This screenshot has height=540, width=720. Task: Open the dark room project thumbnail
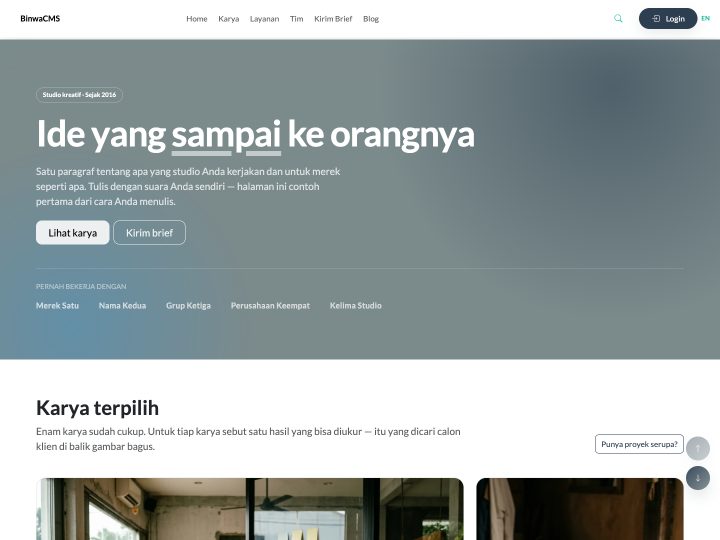pos(580,509)
